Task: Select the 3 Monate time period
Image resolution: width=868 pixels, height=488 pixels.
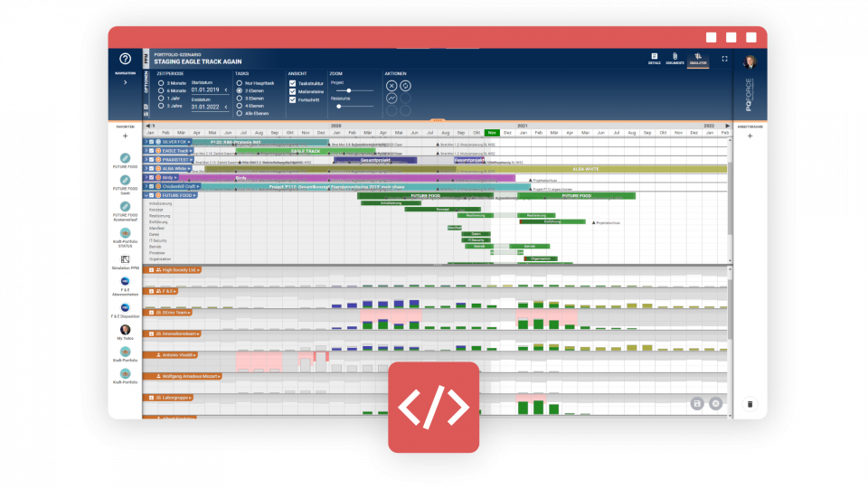Action: point(161,83)
